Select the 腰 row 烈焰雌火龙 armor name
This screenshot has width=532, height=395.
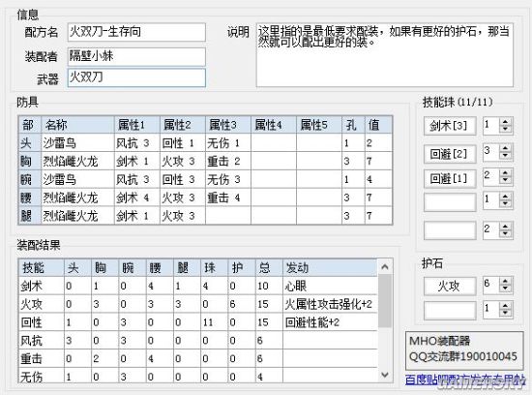(x=77, y=197)
